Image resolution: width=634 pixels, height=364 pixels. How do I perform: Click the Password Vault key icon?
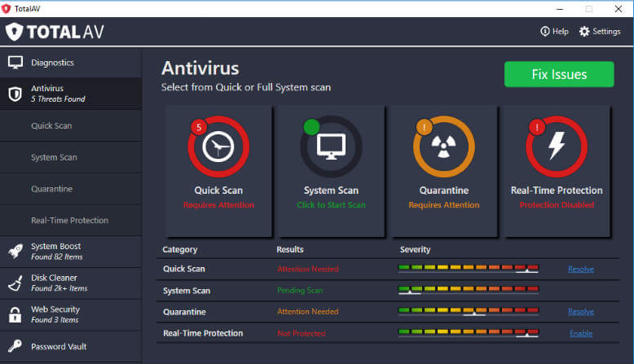[x=15, y=346]
